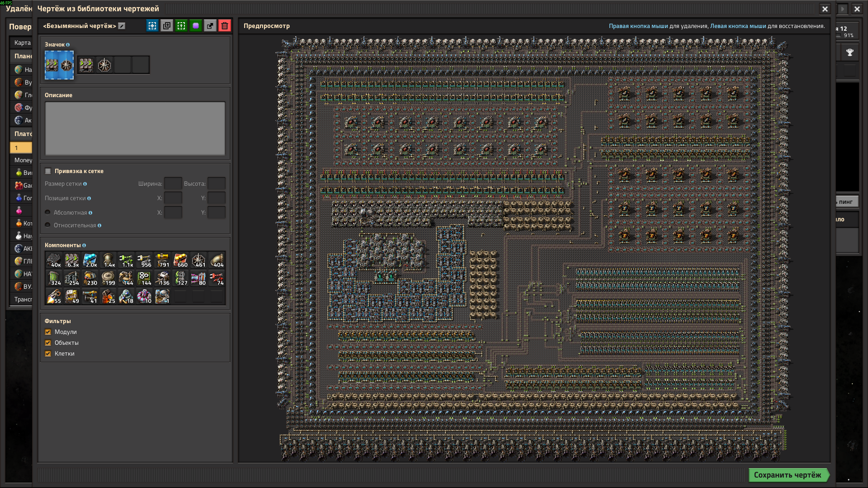The image size is (868, 488).
Task: Click the Описание description text box
Action: coord(135,128)
